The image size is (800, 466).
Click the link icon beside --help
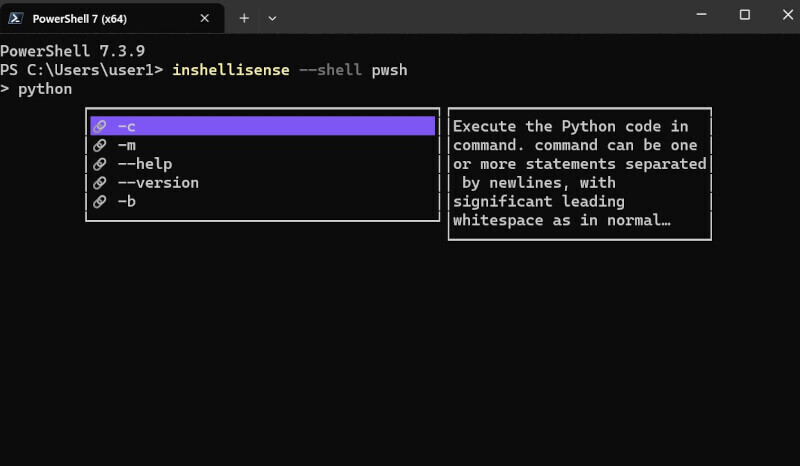coord(99,164)
